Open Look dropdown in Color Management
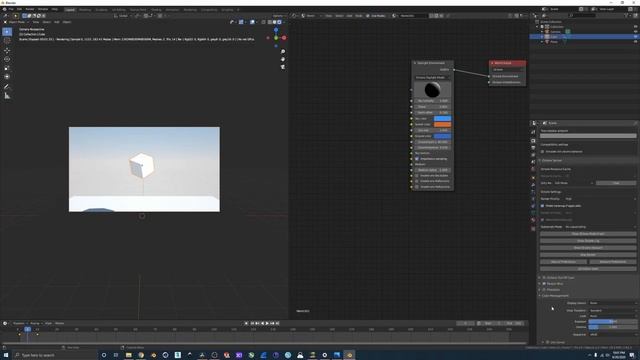 [613, 316]
